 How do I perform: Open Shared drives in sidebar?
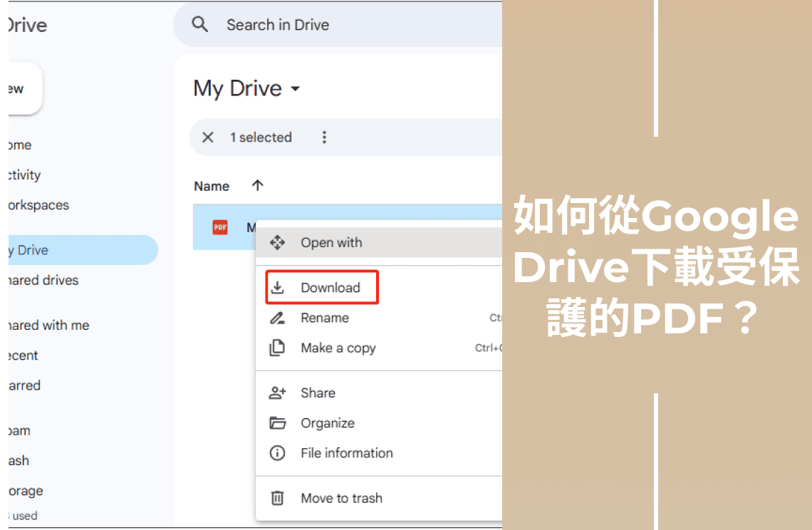coord(43,280)
